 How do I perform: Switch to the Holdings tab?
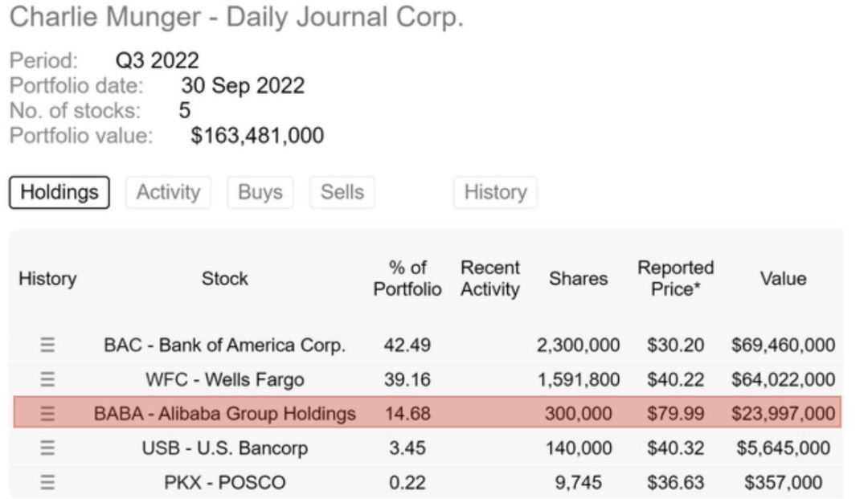(59, 193)
